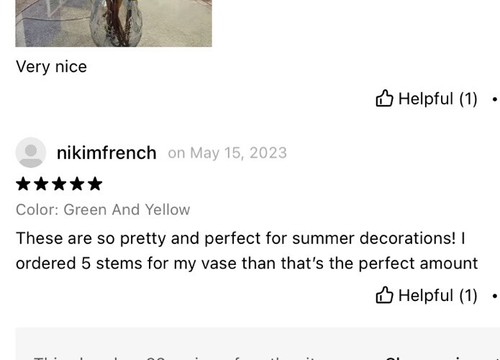This screenshot has width=500, height=360.
Task: Select the 'Color: Green And Yellow' label
Action: pos(103,210)
